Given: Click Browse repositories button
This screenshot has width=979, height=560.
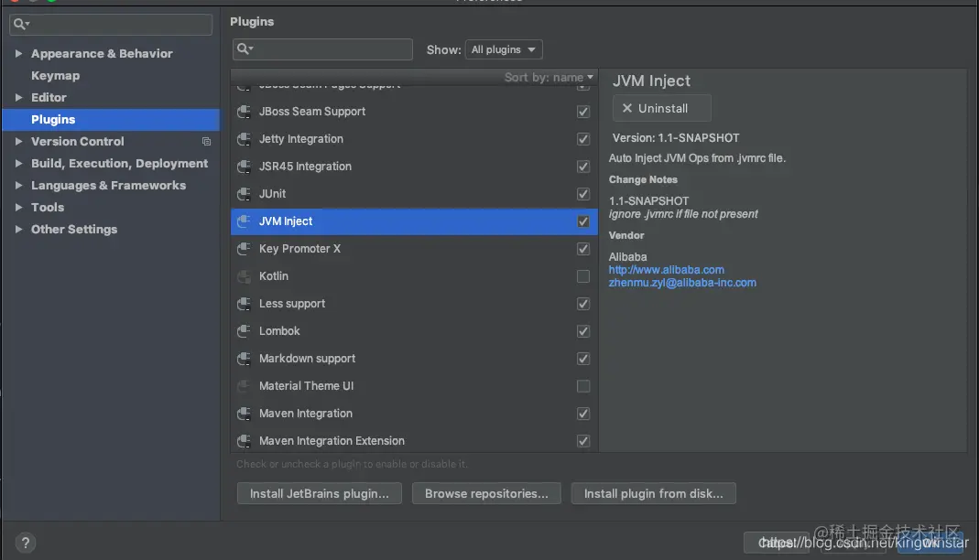Looking at the screenshot, I should [x=486, y=494].
